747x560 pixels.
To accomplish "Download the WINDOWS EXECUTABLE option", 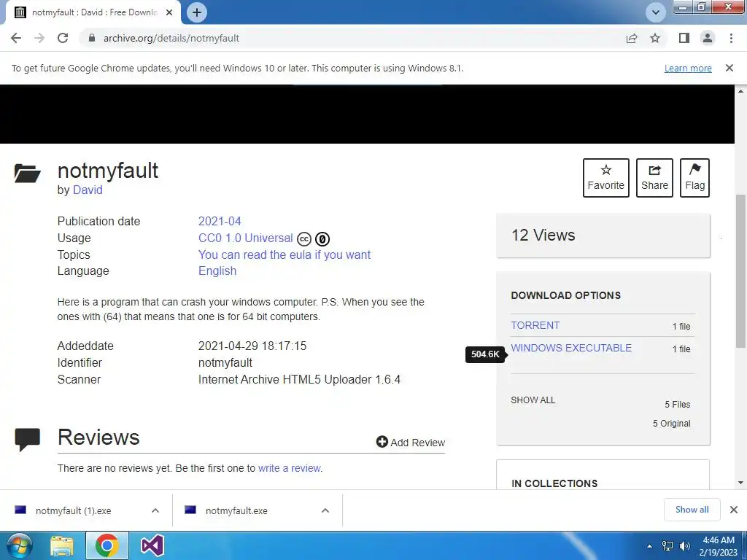I will point(571,348).
